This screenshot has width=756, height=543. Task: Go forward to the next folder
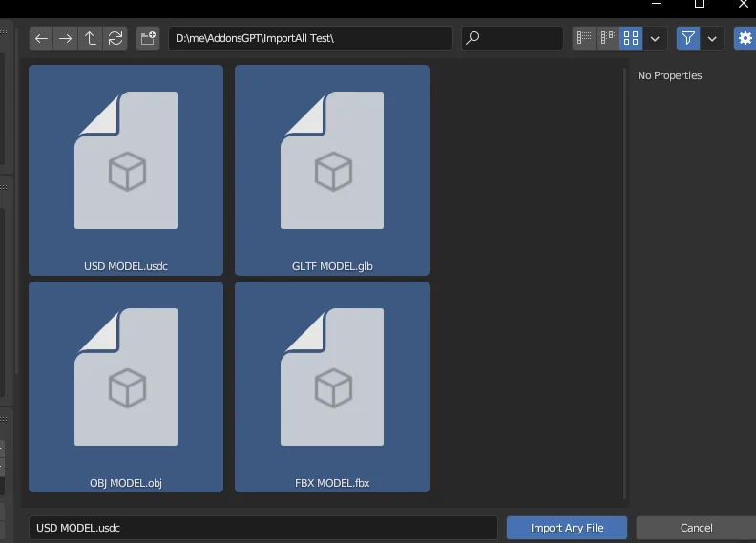click(65, 38)
